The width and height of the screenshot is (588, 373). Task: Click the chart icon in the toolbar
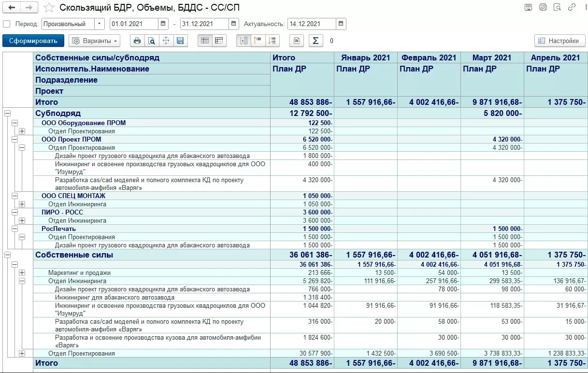(x=297, y=41)
